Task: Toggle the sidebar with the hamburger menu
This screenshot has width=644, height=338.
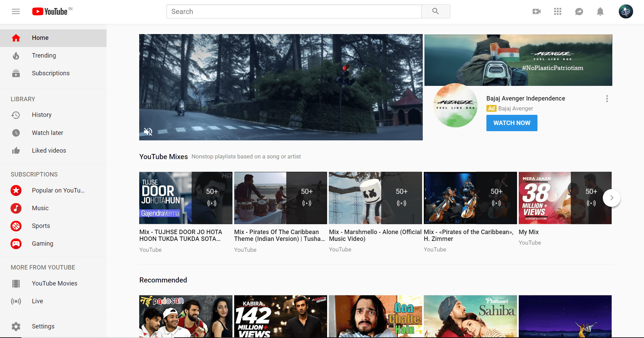Action: pos(16,11)
